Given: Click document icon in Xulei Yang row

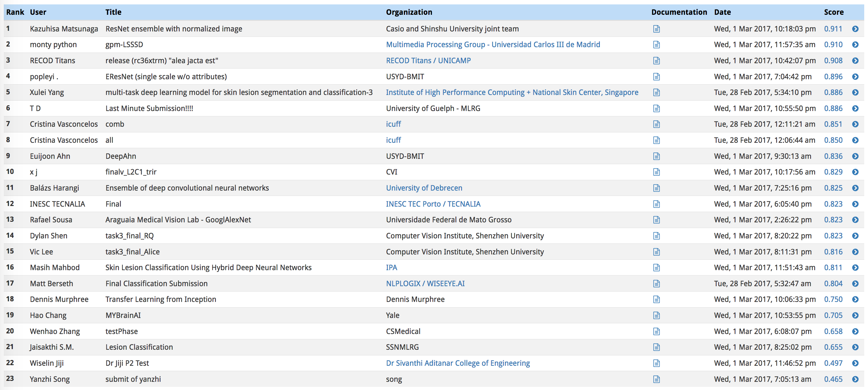Looking at the screenshot, I should (656, 92).
